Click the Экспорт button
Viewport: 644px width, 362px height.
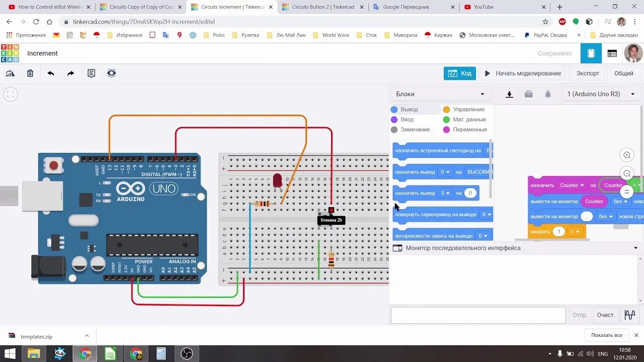pos(588,73)
